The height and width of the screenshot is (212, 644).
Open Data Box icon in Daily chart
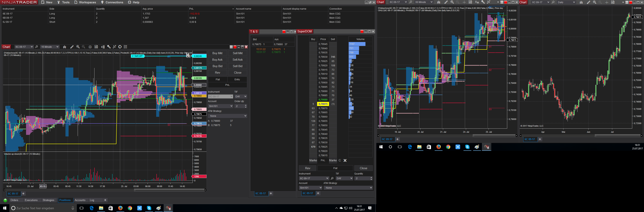click(613, 2)
